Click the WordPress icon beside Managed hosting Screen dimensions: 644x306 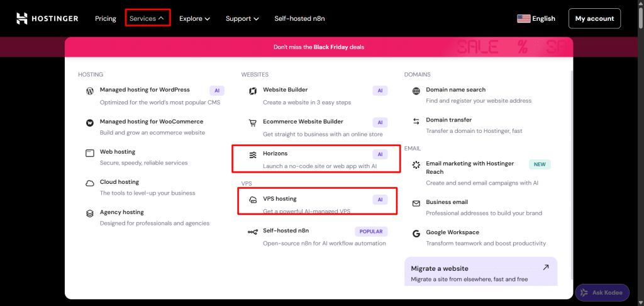(89, 91)
